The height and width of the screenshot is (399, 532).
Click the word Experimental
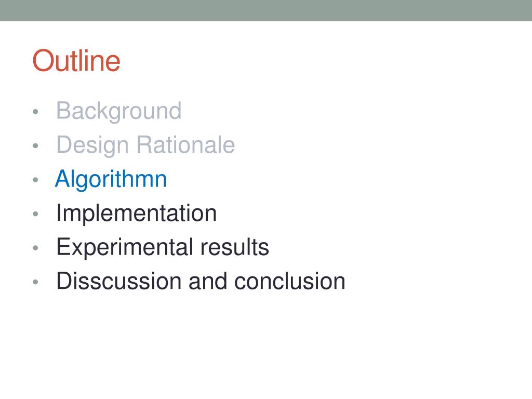pos(125,247)
